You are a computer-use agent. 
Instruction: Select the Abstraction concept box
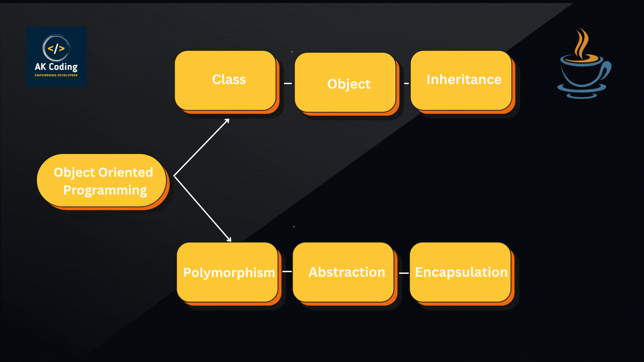(346, 272)
